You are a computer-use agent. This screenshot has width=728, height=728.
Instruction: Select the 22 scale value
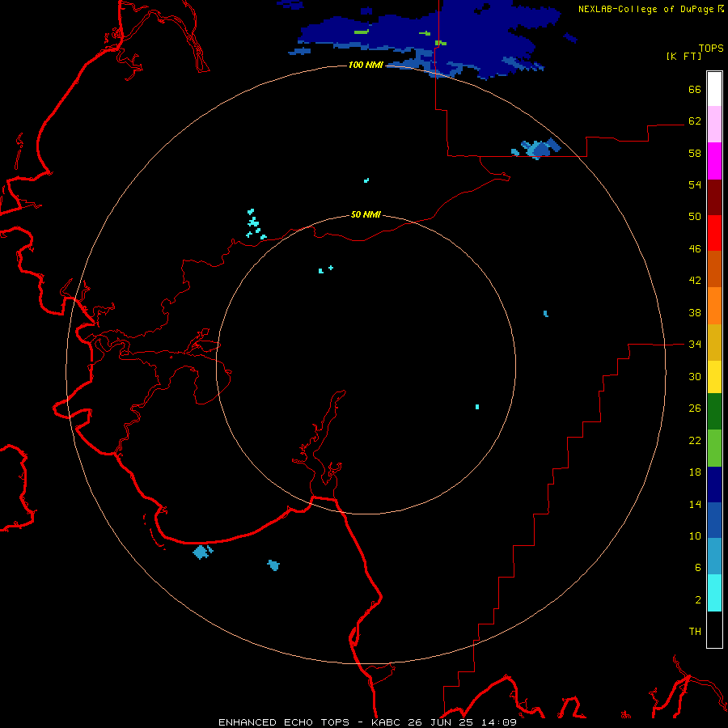coord(695,440)
